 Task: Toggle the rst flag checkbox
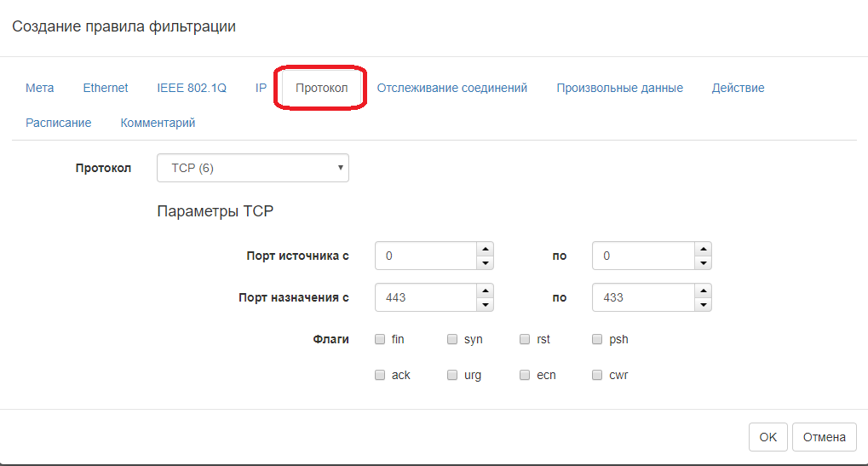point(525,339)
